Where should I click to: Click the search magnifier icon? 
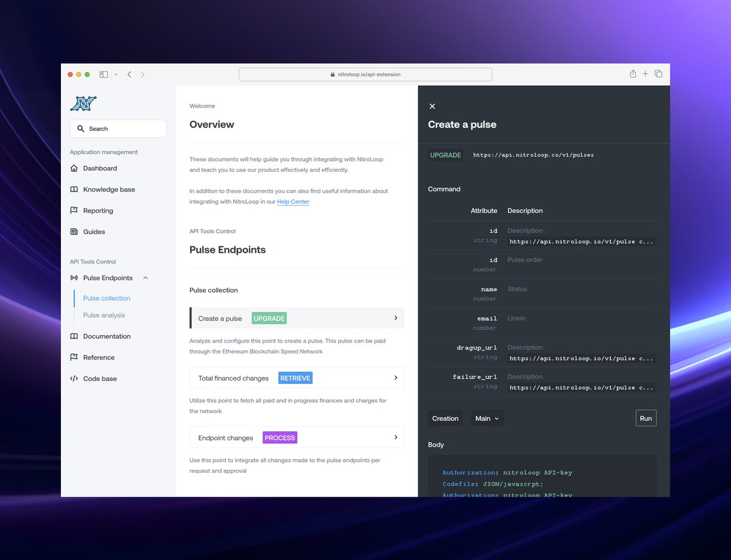click(x=81, y=129)
